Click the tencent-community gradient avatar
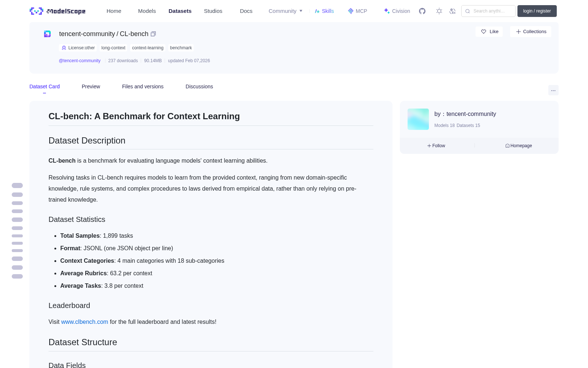 pos(418,119)
